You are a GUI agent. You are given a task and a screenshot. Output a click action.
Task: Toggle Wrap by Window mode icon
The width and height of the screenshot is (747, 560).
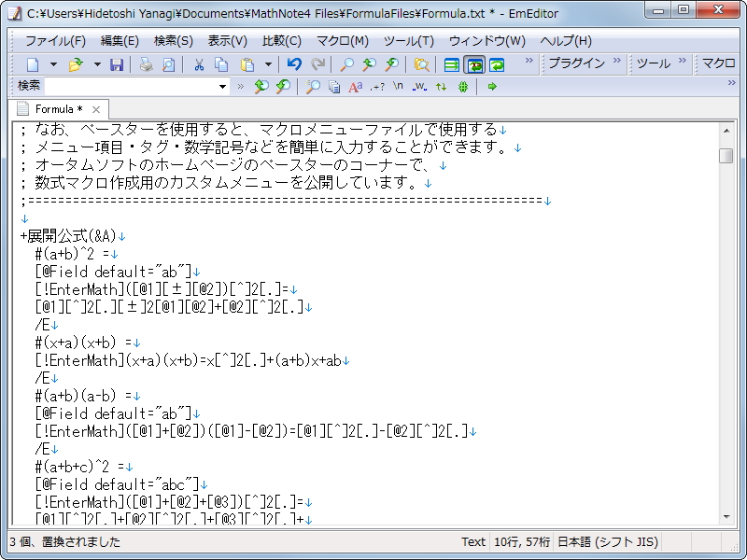tap(474, 64)
